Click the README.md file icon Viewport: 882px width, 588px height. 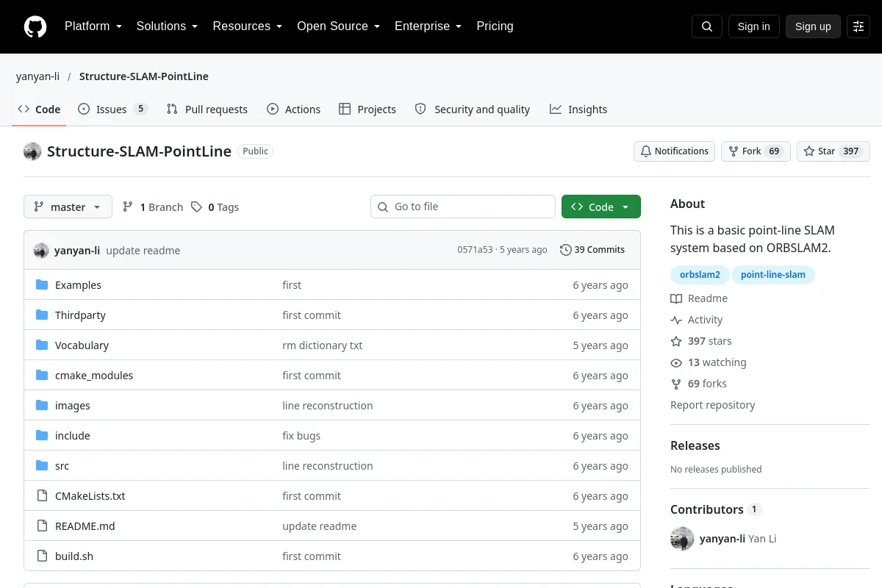point(42,526)
